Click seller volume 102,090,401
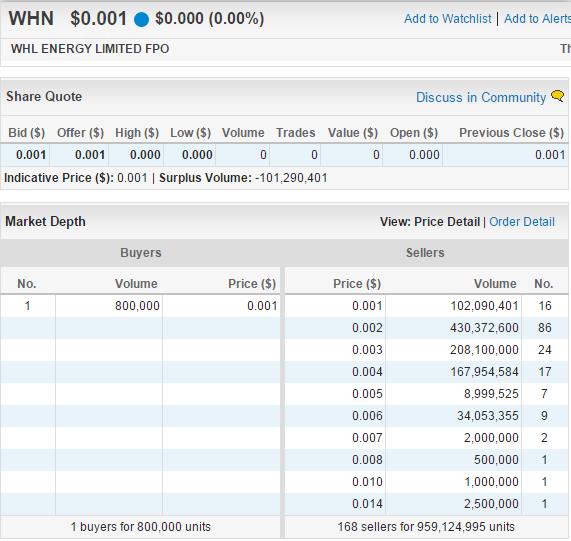 pos(484,305)
